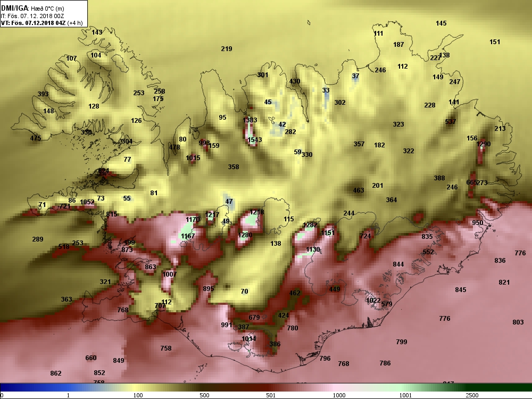Click the 537 value in the northeast

[x=451, y=121]
